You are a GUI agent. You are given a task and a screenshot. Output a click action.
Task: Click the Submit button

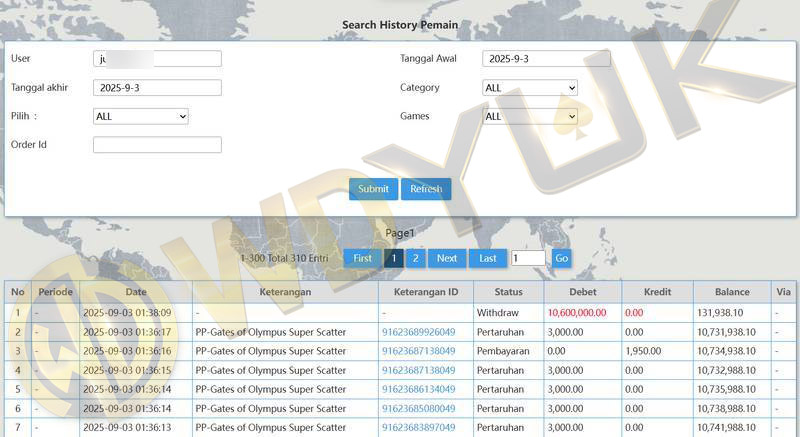[373, 189]
